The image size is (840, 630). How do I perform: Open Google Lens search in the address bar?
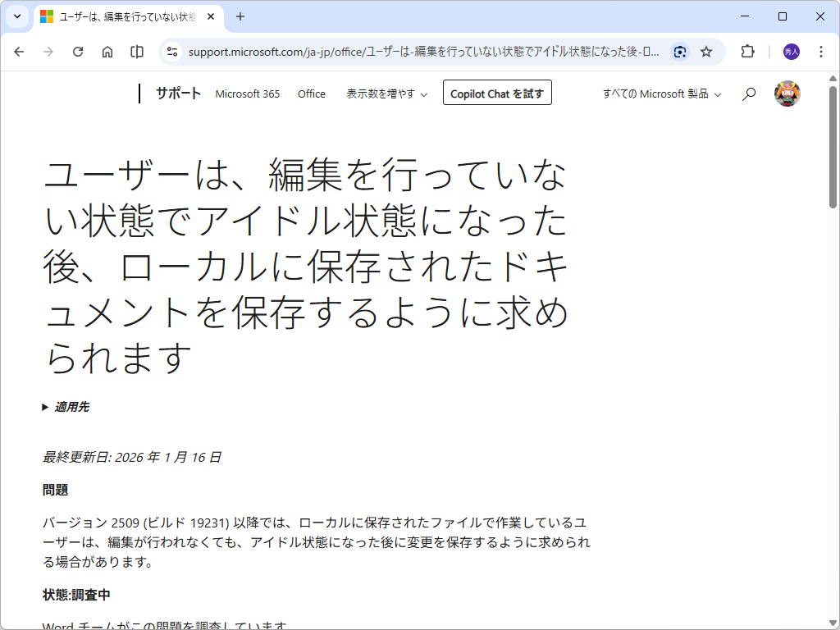(680, 52)
